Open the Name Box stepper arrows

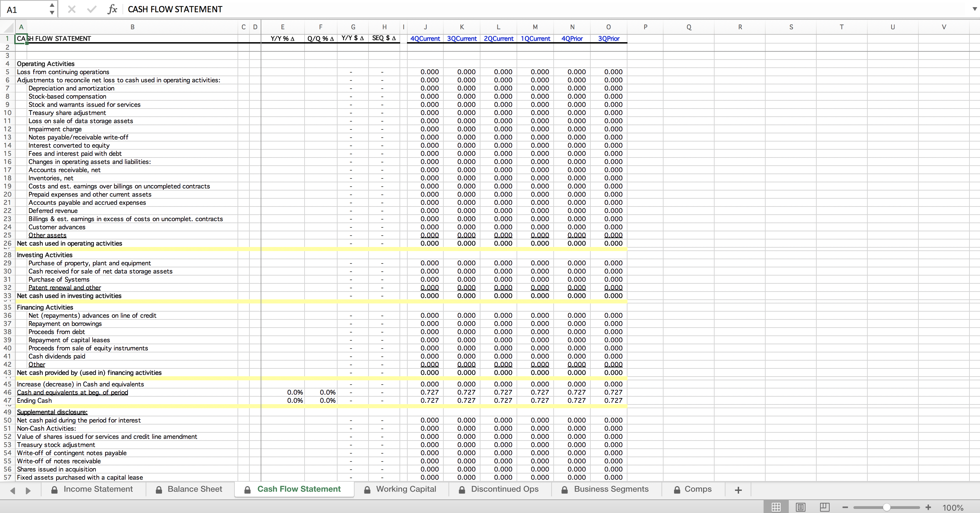(x=52, y=9)
